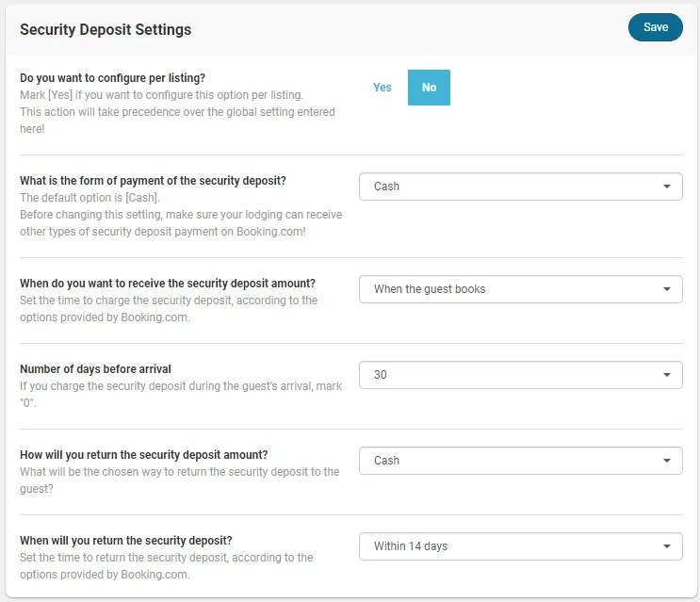
Task: Select Yes for configure per listing
Action: click(382, 88)
